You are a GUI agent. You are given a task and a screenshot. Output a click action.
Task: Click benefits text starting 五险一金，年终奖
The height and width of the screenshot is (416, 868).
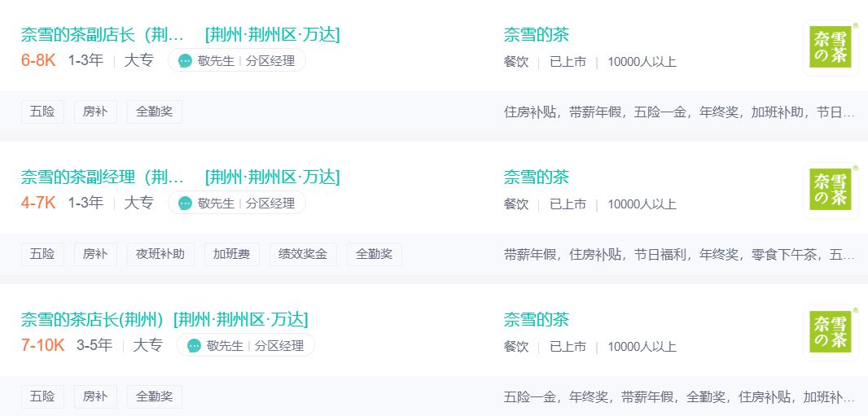pyautogui.click(x=679, y=396)
